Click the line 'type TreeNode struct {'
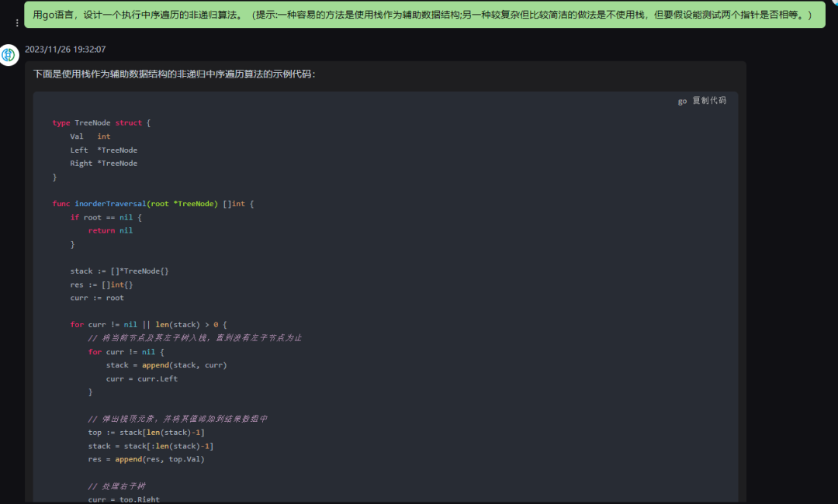 click(102, 123)
